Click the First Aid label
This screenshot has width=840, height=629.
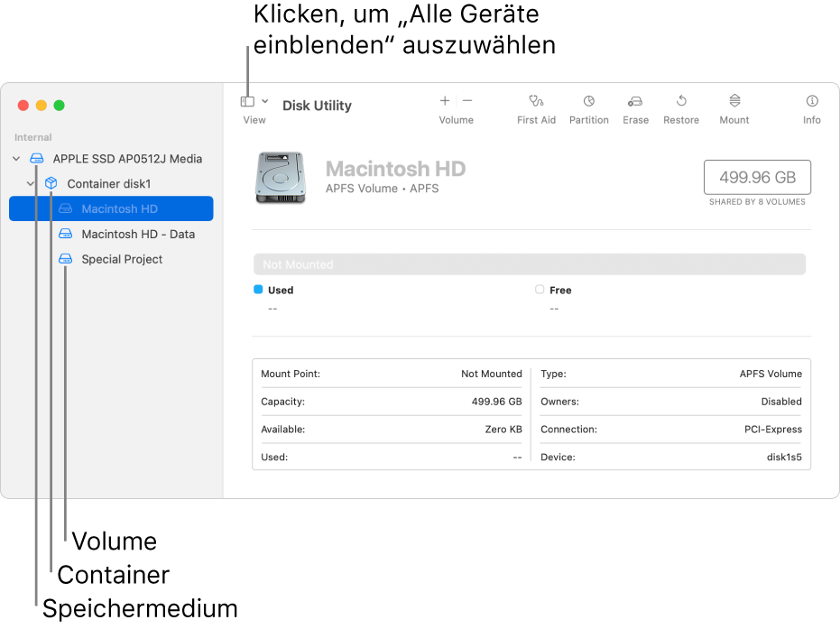pos(536,120)
